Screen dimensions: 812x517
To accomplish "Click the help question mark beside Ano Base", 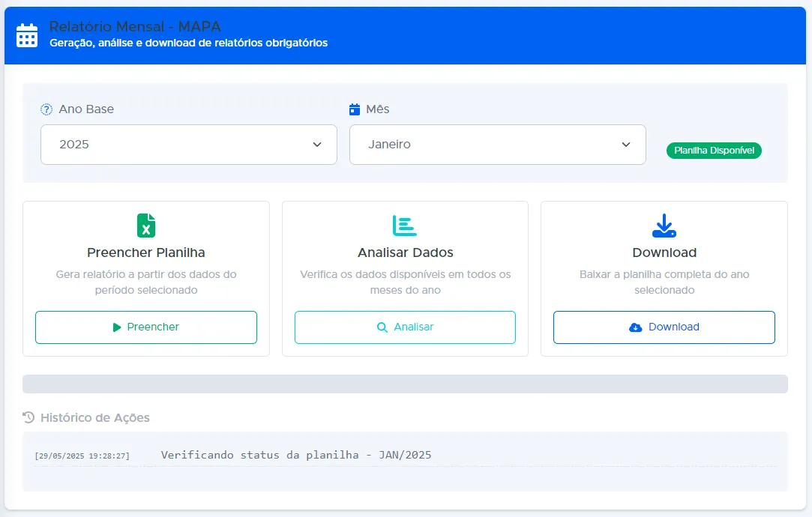I will [46, 109].
